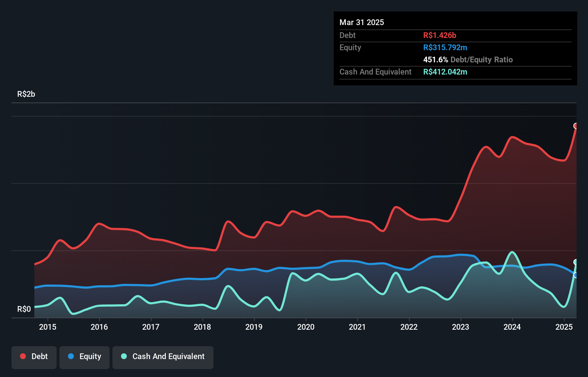Select the 2017 x-axis label
The height and width of the screenshot is (377, 588).
pos(151,327)
